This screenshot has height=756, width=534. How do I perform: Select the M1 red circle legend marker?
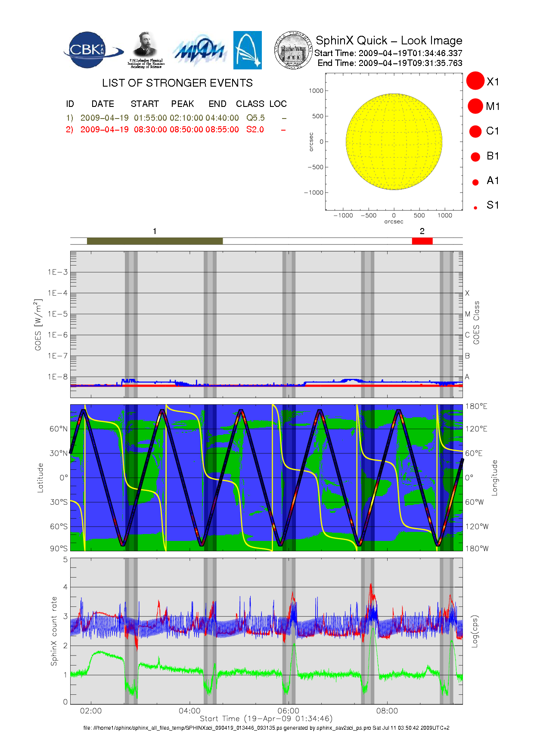click(475, 106)
